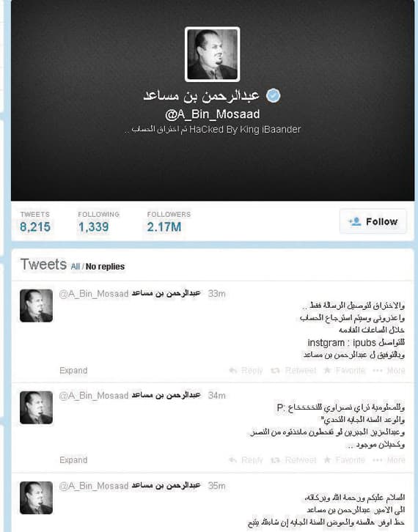The height and width of the screenshot is (532, 418).
Task: Reply to the 33m tweet
Action: [x=246, y=371]
